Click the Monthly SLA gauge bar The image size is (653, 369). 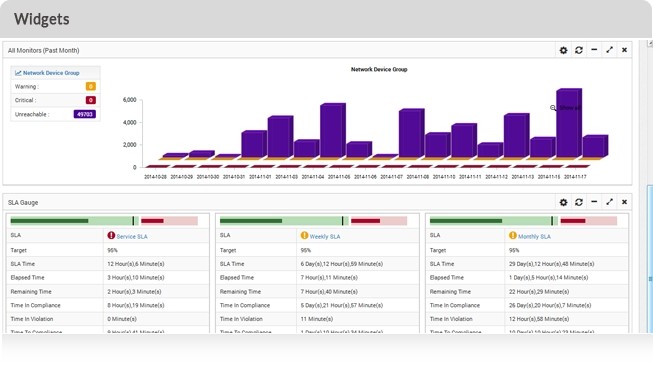click(x=523, y=221)
